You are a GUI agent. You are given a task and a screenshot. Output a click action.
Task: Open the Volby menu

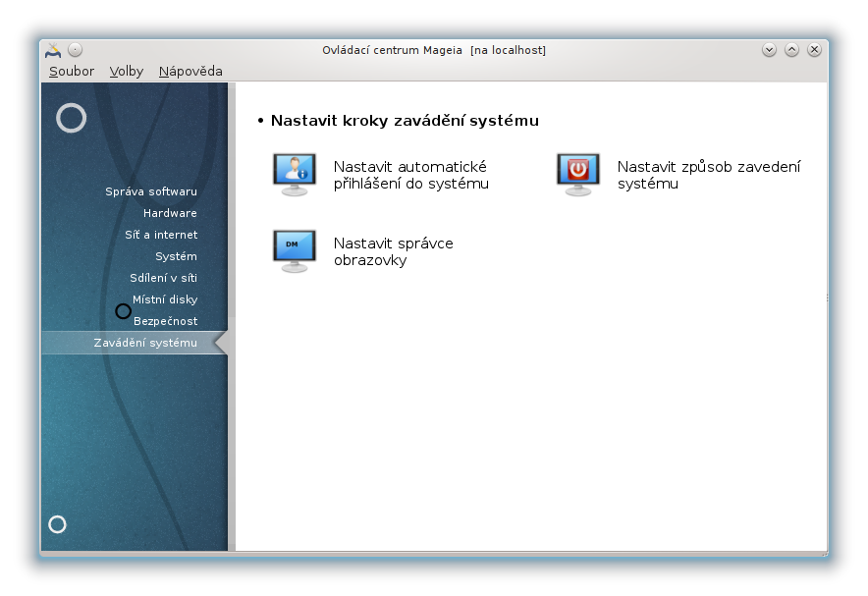pos(127,72)
